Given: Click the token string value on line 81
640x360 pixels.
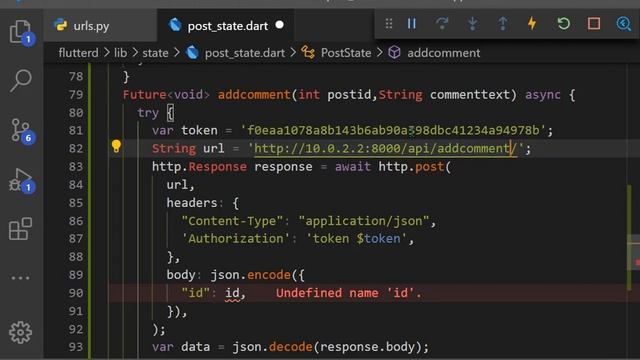Looking at the screenshot, I should (x=393, y=131).
